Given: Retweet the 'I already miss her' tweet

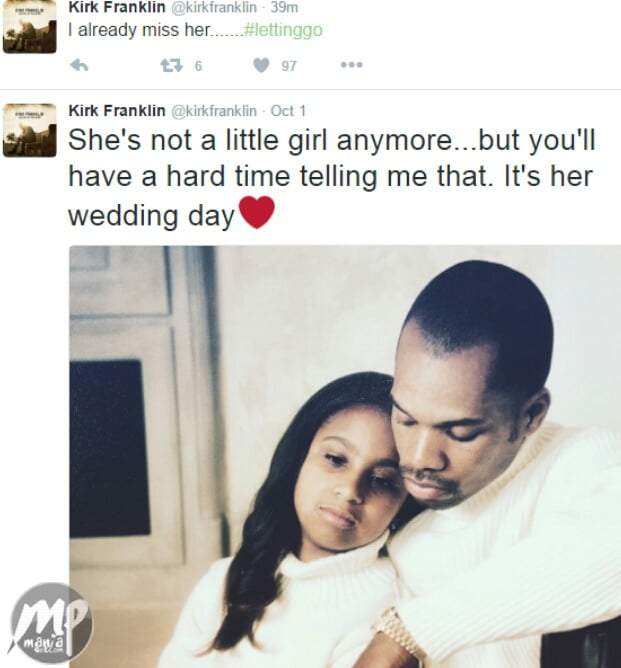Looking at the screenshot, I should (x=172, y=66).
